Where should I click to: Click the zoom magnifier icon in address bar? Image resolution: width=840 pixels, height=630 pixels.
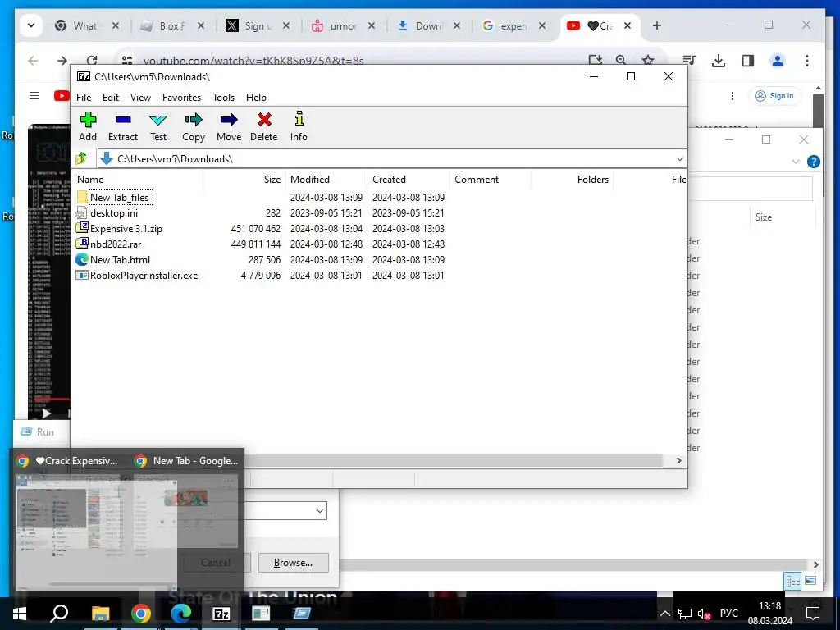click(621, 60)
